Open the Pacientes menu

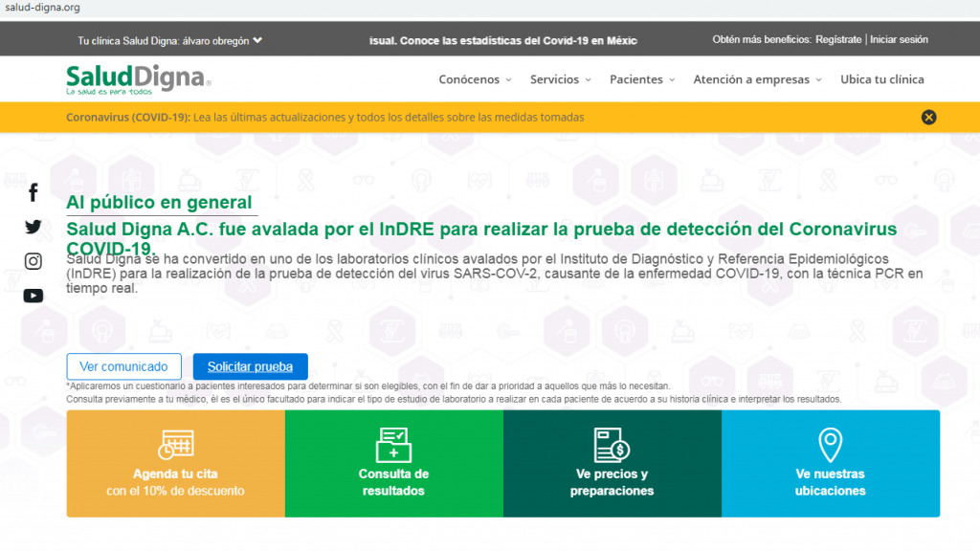pyautogui.click(x=636, y=79)
